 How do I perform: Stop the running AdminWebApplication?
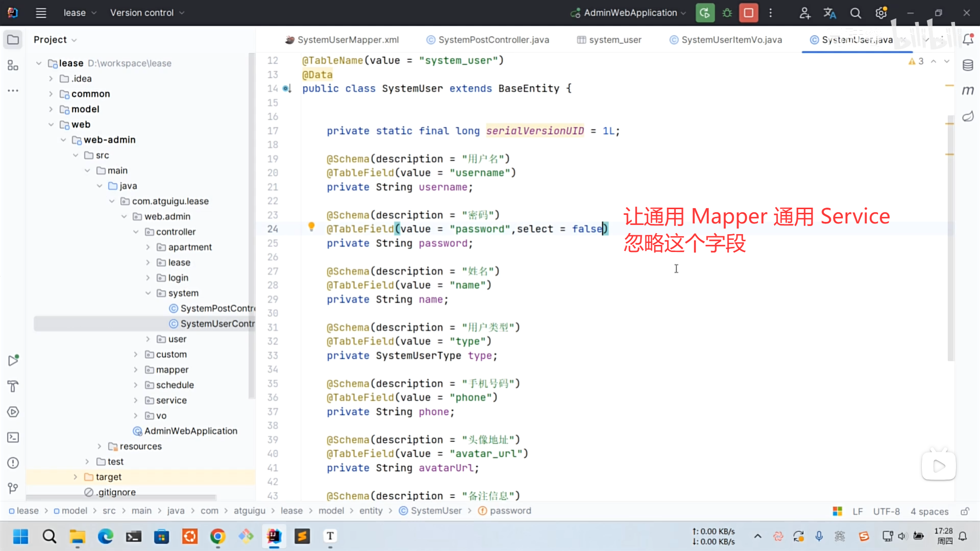[749, 13]
